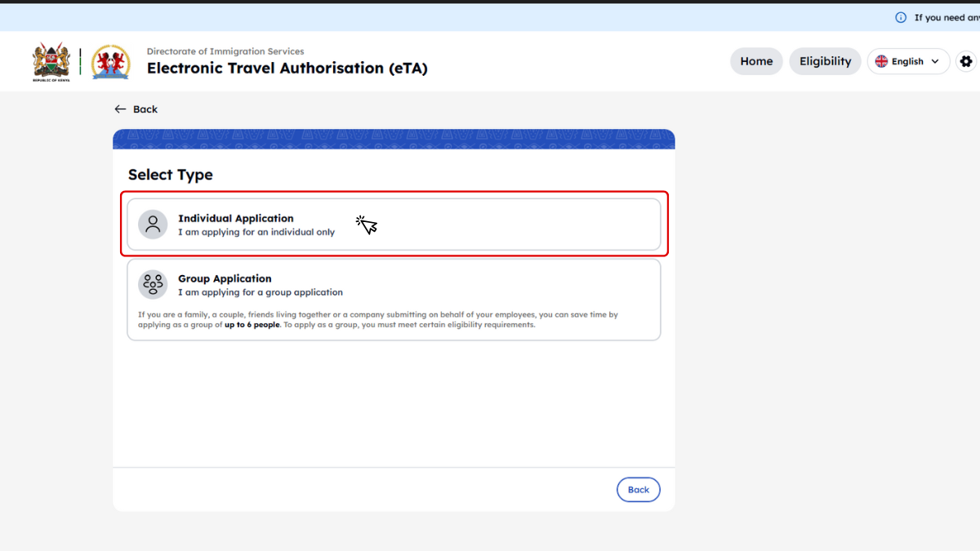Click the group eligibility description paragraph
Image resolution: width=980 pixels, height=551 pixels.
378,319
